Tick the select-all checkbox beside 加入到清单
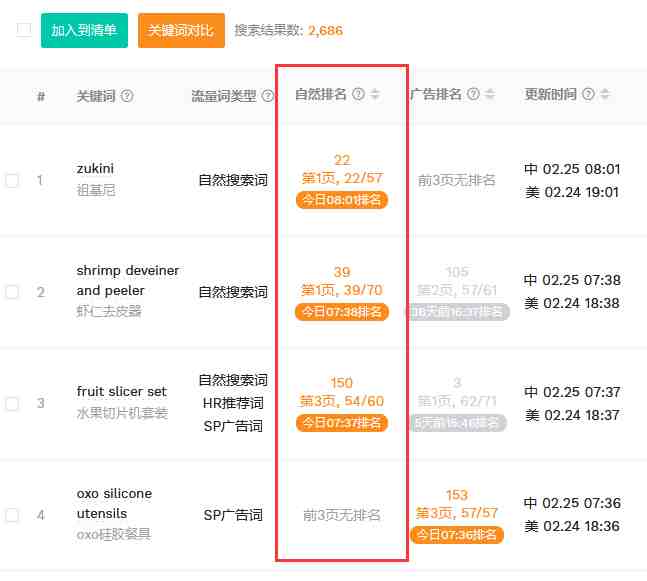 tap(24, 30)
